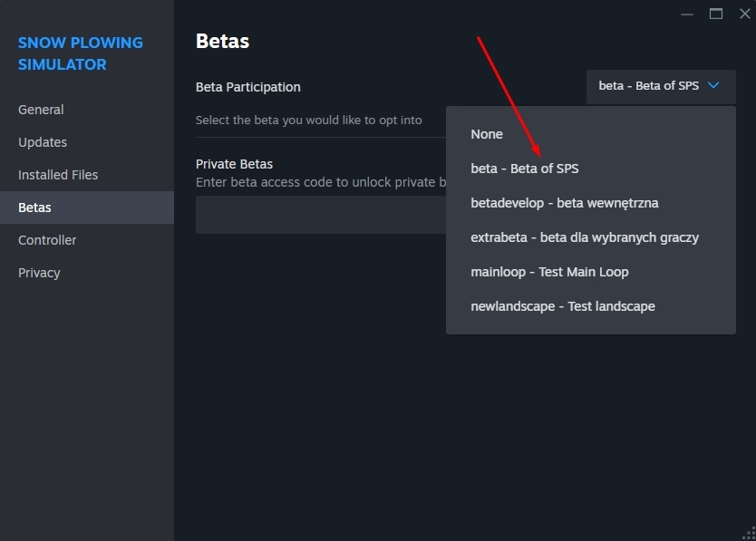Go to the Updates section

[43, 142]
